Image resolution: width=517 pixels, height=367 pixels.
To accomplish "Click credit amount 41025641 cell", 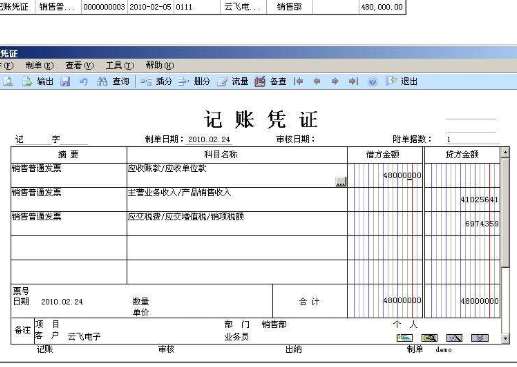I will click(x=479, y=200).
